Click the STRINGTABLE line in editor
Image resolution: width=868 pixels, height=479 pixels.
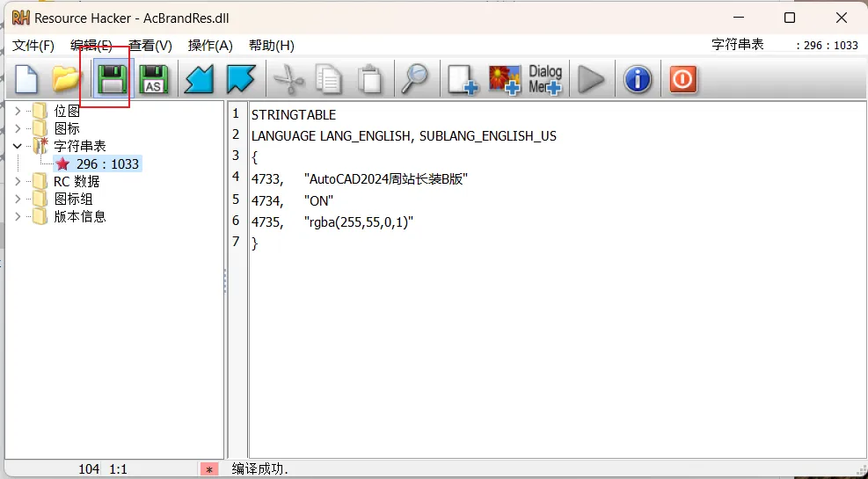pos(294,115)
